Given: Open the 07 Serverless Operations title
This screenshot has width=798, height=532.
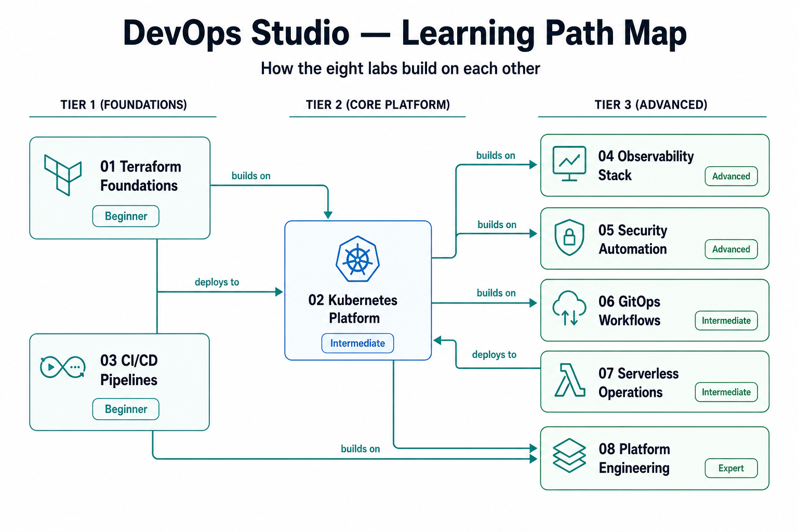Looking at the screenshot, I should (639, 383).
